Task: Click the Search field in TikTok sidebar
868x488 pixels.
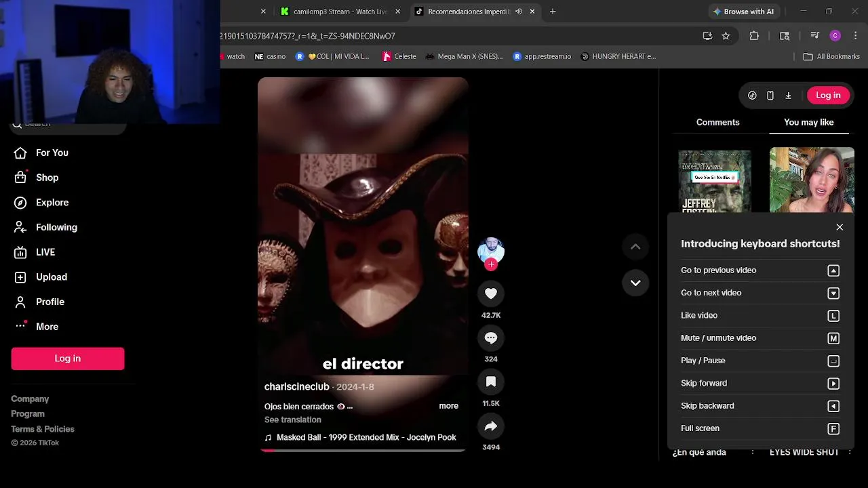Action: pos(68,124)
